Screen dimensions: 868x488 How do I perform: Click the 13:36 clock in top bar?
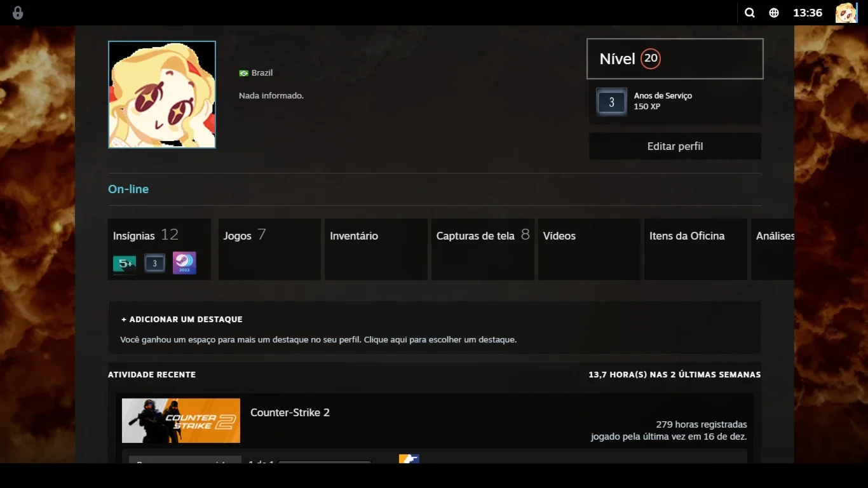[x=808, y=13]
